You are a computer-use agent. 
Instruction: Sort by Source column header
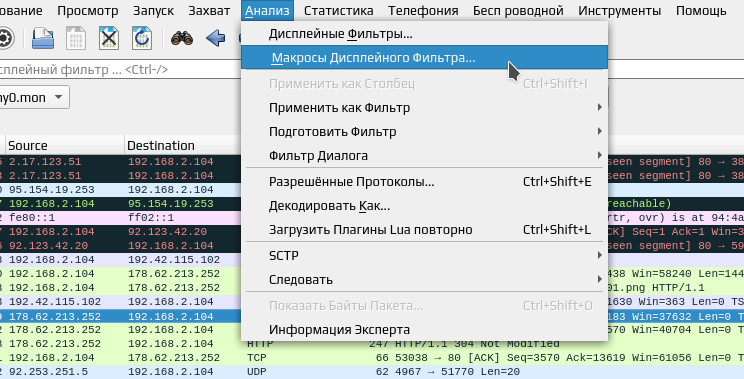pos(65,145)
